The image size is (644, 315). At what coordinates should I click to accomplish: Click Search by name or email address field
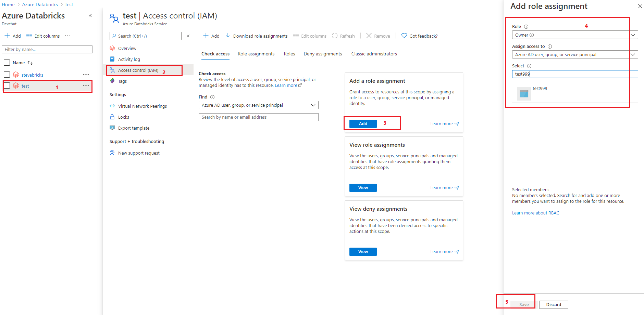pyautogui.click(x=259, y=117)
